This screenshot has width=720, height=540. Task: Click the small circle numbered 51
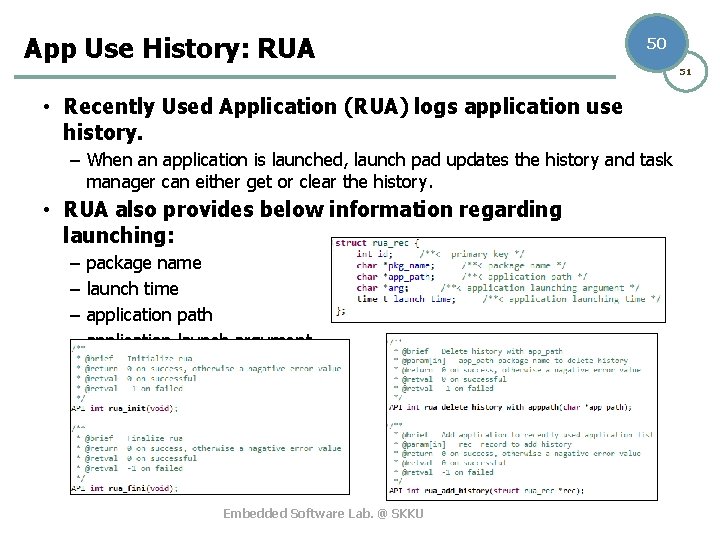coord(685,72)
